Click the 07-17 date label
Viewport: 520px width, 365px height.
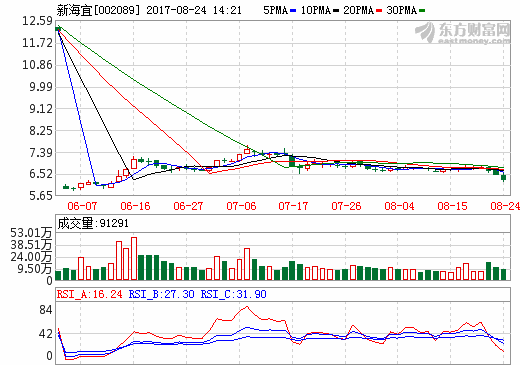293,206
